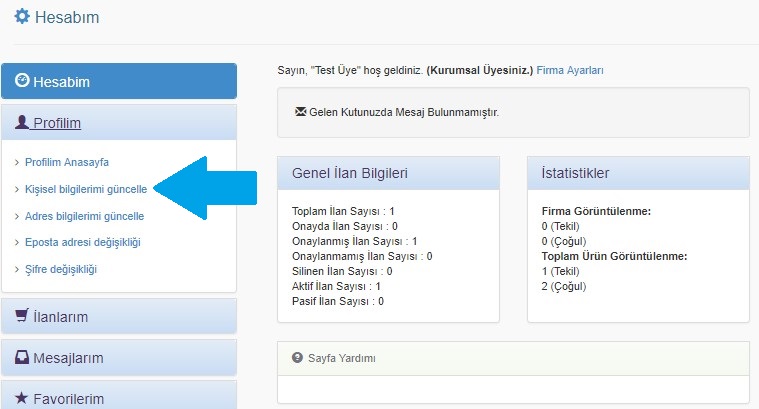Click the shopping cart icon beside İlanlarım

[22, 316]
